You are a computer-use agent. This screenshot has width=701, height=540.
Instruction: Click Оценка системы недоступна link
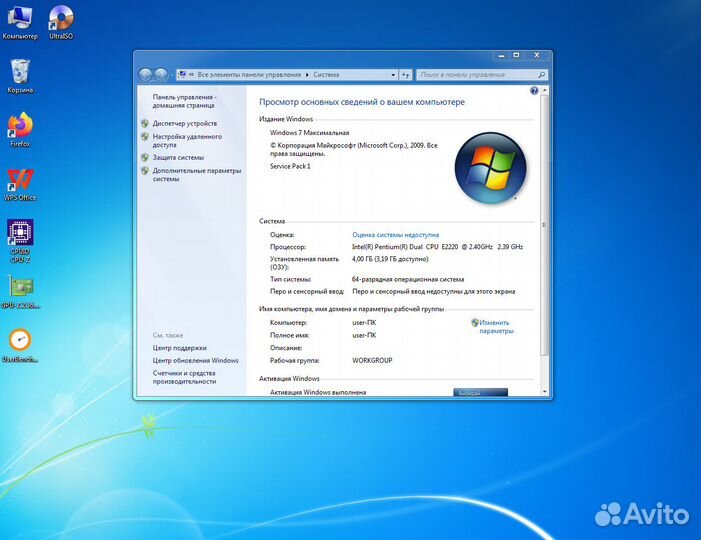(395, 235)
